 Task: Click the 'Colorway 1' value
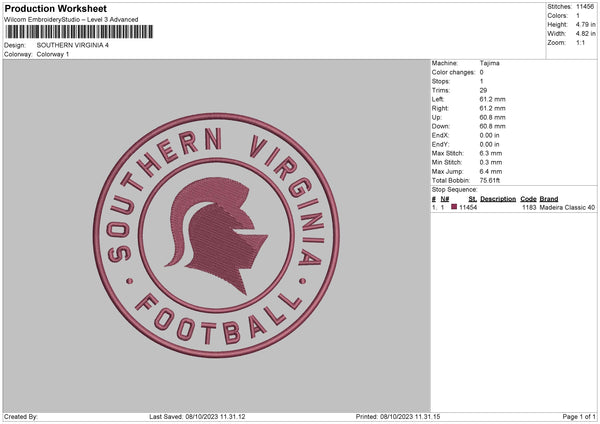pyautogui.click(x=53, y=54)
